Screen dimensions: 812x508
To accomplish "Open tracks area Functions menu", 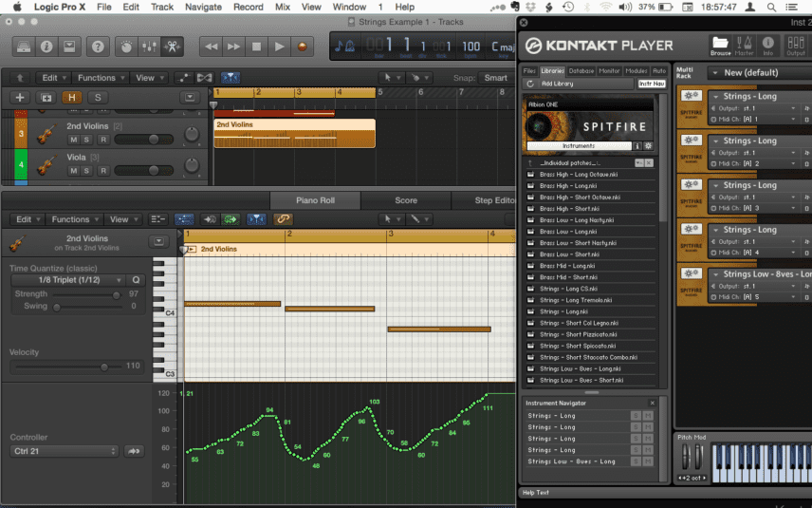I will pyautogui.click(x=100, y=78).
